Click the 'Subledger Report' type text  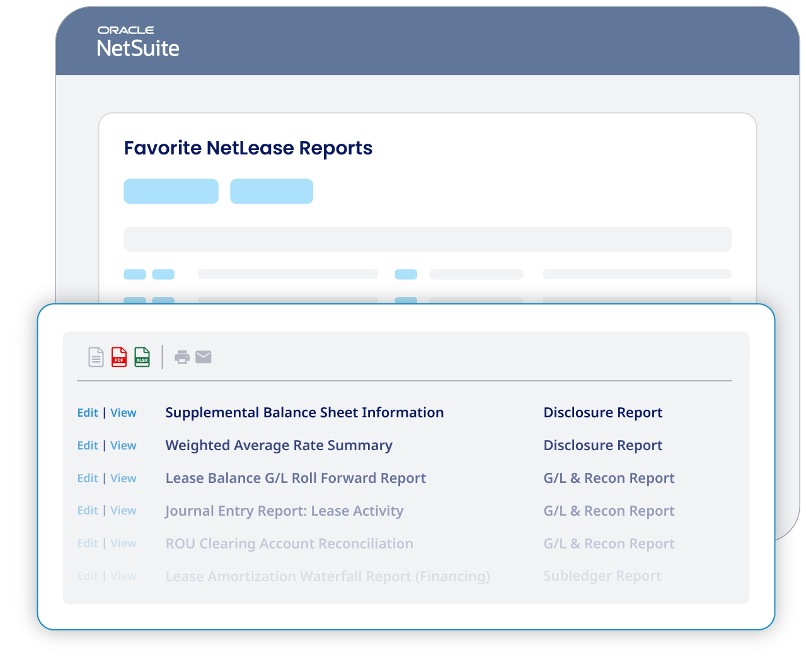(x=602, y=576)
